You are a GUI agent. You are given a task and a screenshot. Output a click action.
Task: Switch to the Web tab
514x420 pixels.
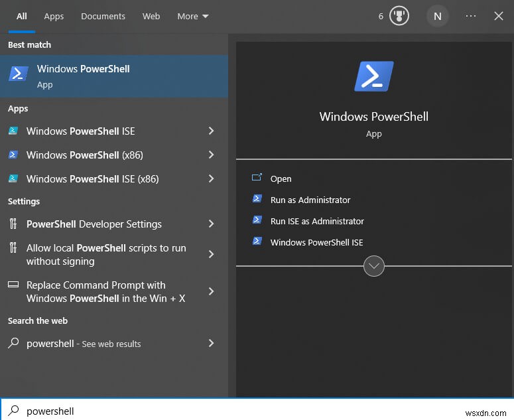point(151,17)
